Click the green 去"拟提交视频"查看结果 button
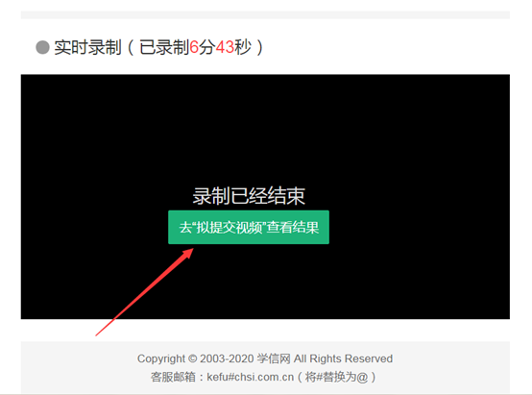The height and width of the screenshot is (395, 532). coord(249,227)
